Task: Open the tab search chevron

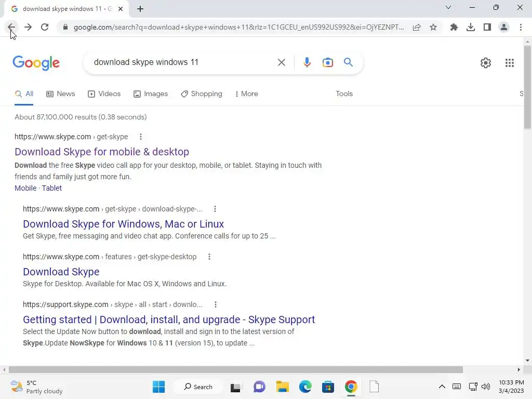Action: (x=448, y=7)
